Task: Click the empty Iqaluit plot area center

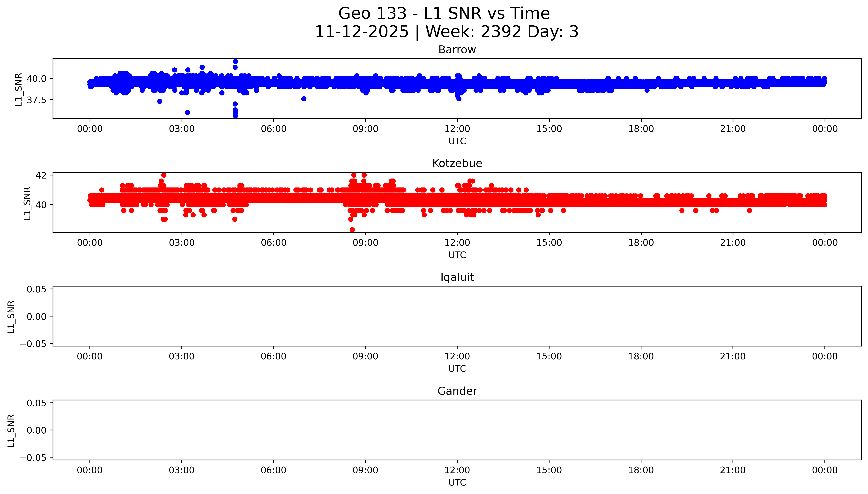Action: point(457,316)
